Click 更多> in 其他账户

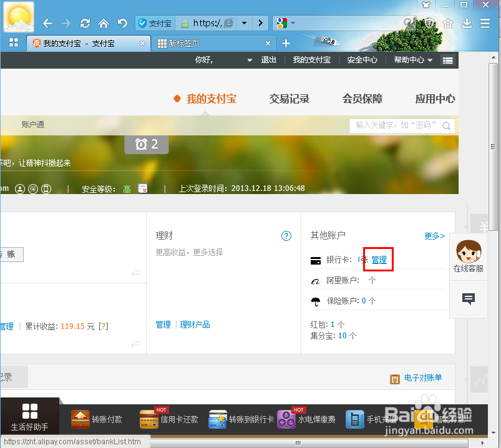tap(434, 236)
